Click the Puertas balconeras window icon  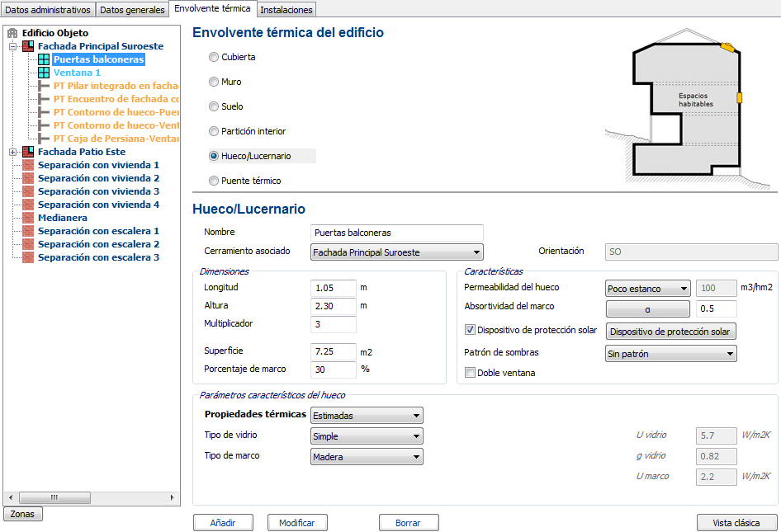tap(45, 59)
